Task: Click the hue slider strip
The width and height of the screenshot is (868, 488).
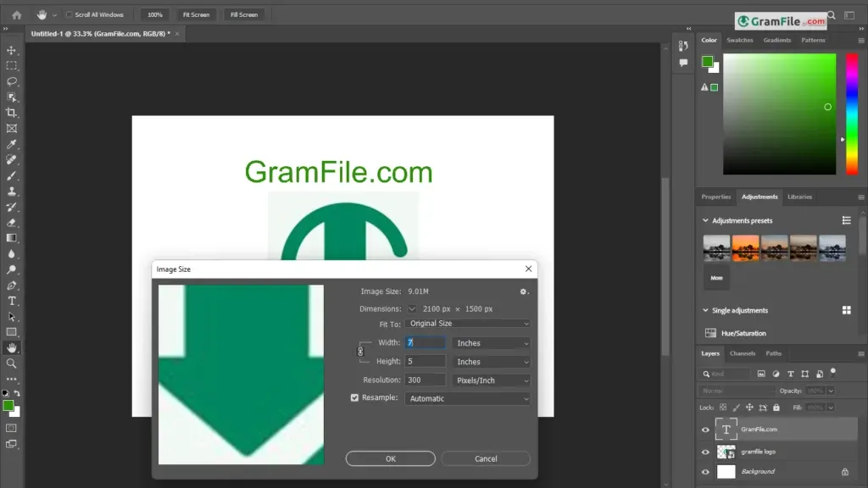Action: click(852, 114)
